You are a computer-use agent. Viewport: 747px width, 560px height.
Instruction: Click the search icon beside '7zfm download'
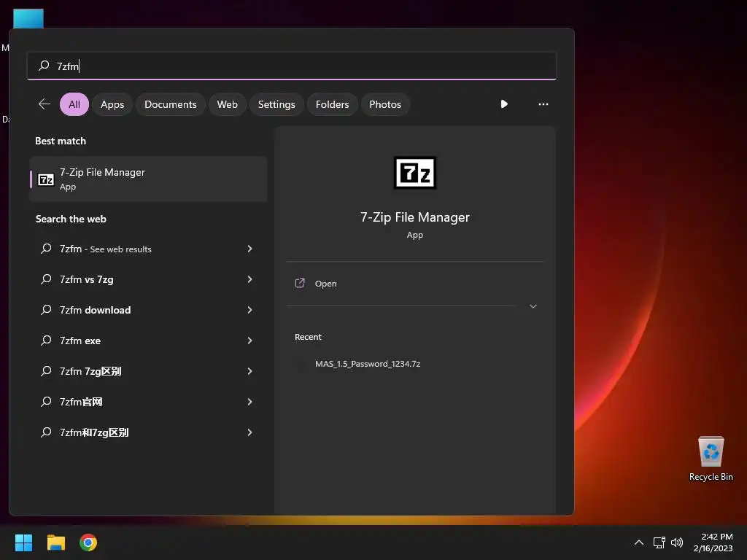coord(46,310)
